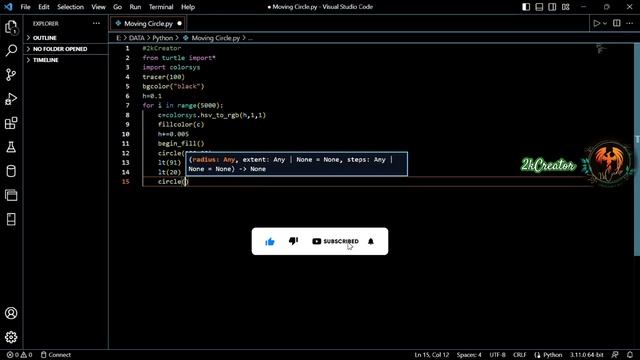Click line 9 fillcolor(c) code
Screen dimensions: 640x360
click(x=181, y=124)
